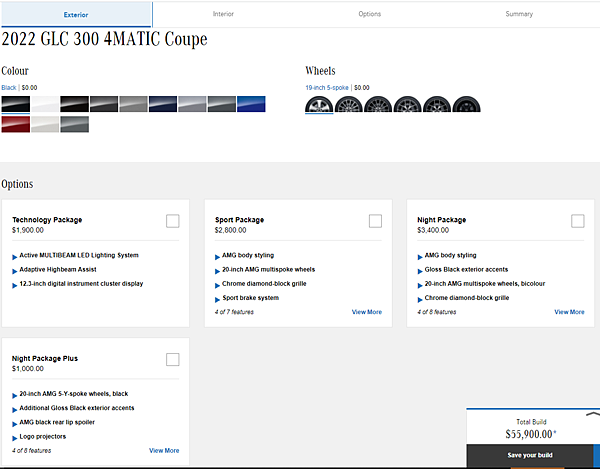Switch to the Options tab
This screenshot has width=600, height=469.
(370, 14)
